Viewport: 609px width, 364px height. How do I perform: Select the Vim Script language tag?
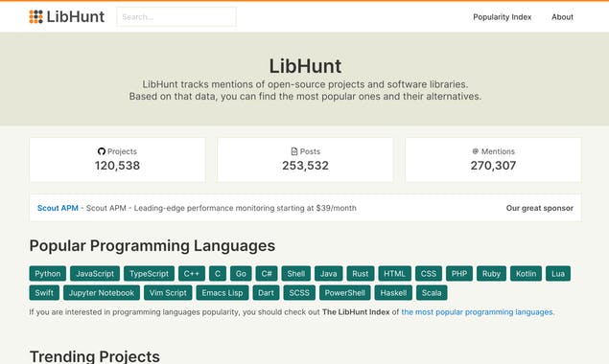coord(168,292)
